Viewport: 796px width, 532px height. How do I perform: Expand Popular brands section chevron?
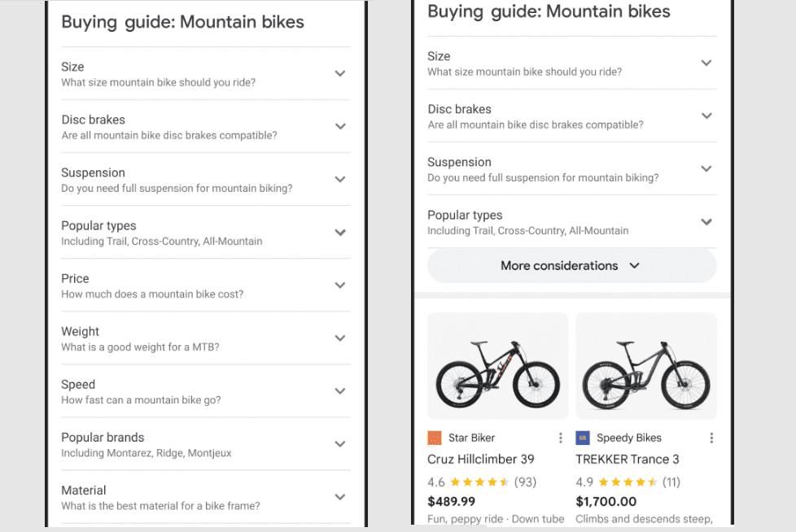click(340, 443)
